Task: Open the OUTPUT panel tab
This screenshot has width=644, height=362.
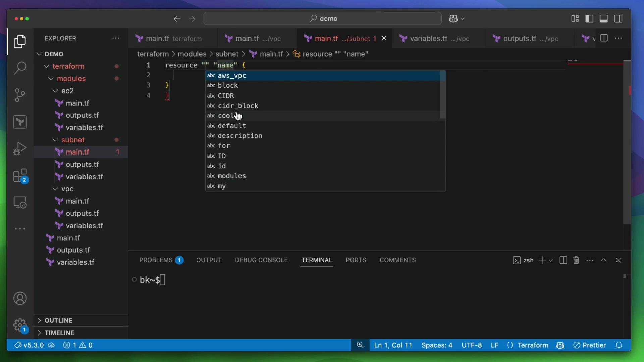Action: tap(209, 260)
